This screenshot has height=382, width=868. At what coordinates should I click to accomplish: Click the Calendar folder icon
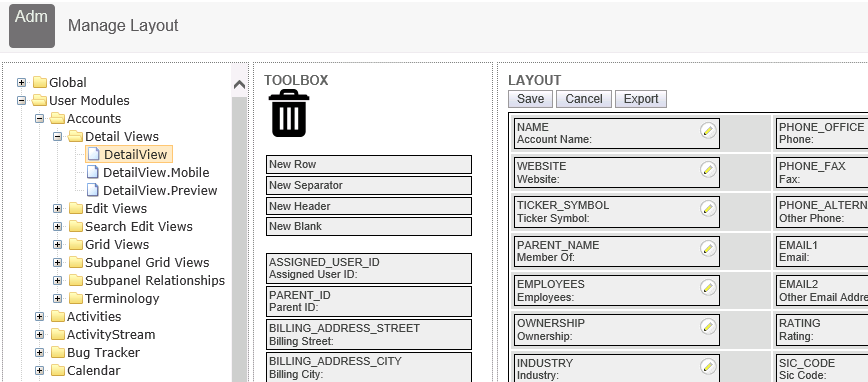[x=58, y=370]
